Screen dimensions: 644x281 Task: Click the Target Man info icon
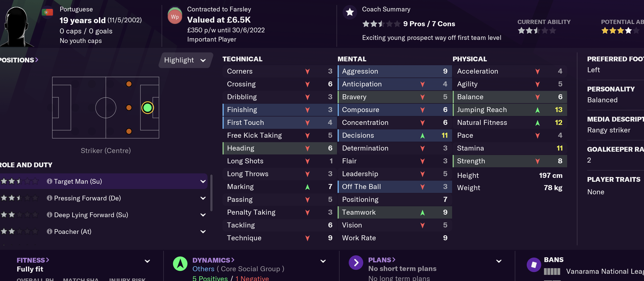pyautogui.click(x=50, y=181)
